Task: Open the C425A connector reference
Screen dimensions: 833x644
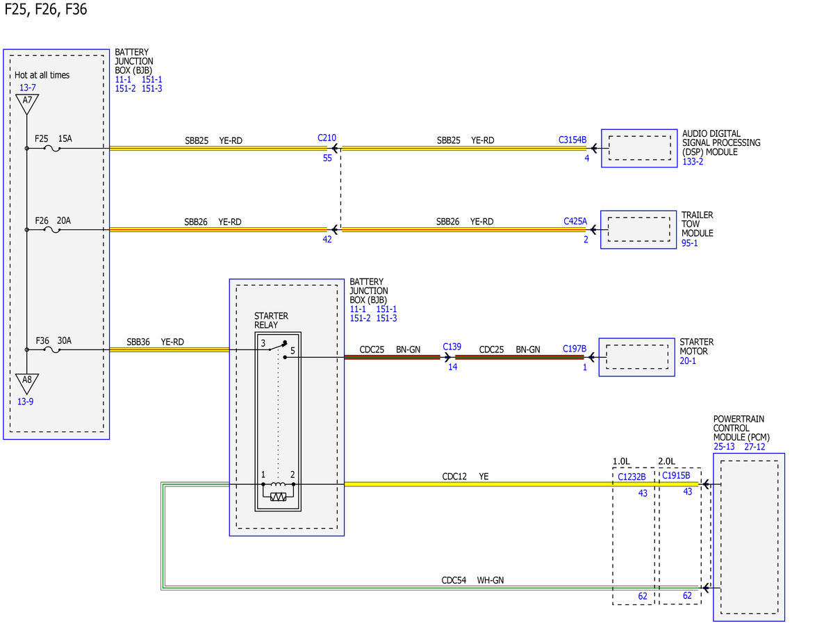Action: pyautogui.click(x=575, y=221)
